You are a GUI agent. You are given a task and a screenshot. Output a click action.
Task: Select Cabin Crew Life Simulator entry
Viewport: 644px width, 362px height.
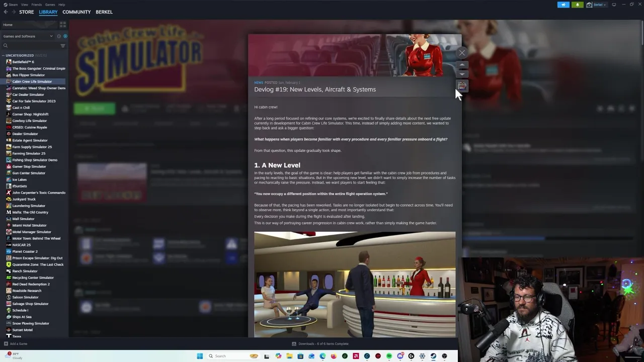[x=33, y=81]
